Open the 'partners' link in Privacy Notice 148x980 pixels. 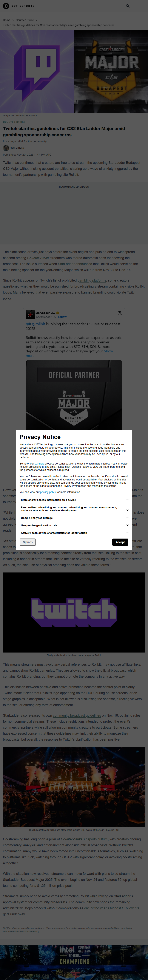click(x=39, y=464)
